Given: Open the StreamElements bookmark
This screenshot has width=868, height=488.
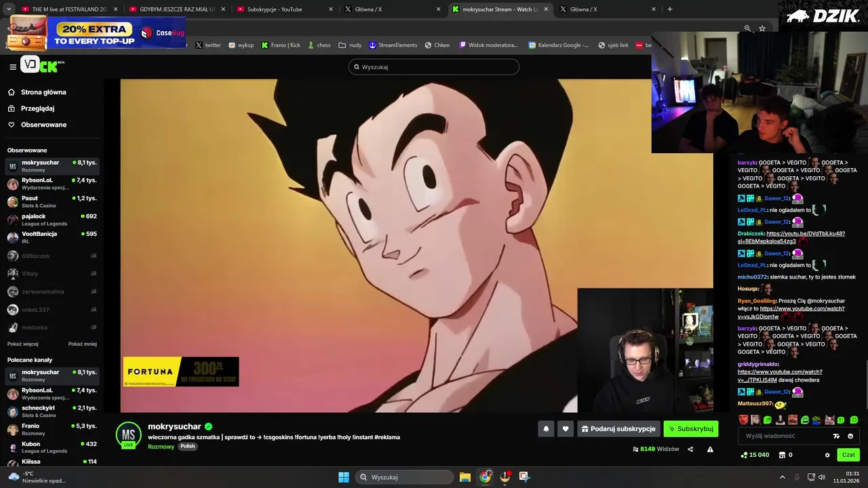Looking at the screenshot, I should point(393,45).
